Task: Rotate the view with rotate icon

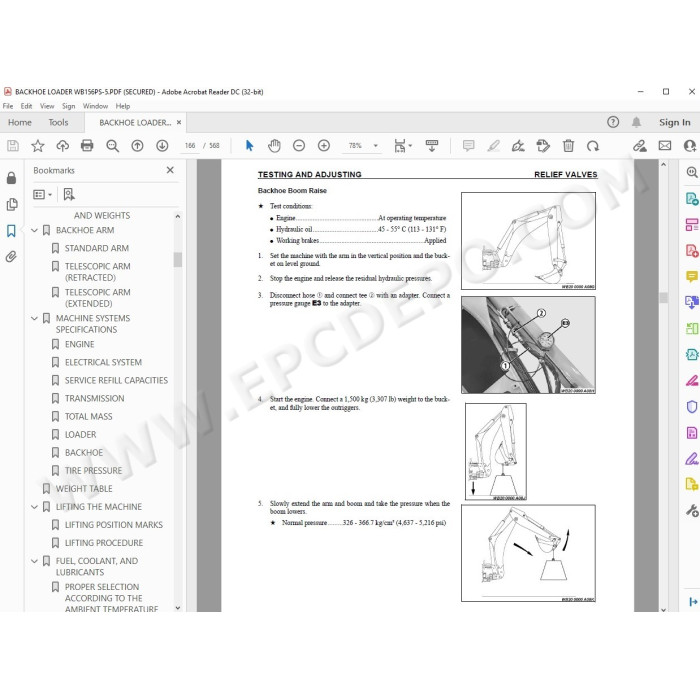Action: coord(593,146)
